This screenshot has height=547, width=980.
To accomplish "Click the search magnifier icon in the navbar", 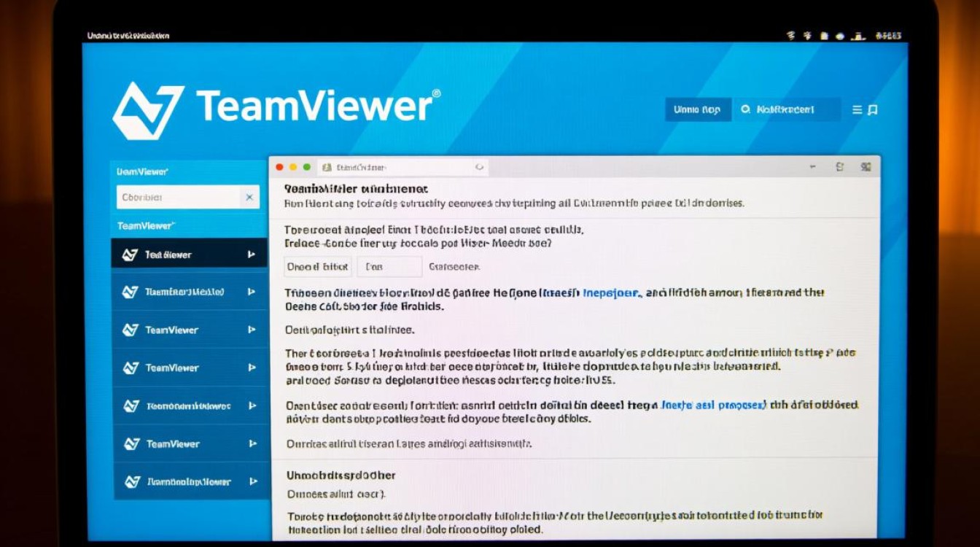I will (x=745, y=109).
